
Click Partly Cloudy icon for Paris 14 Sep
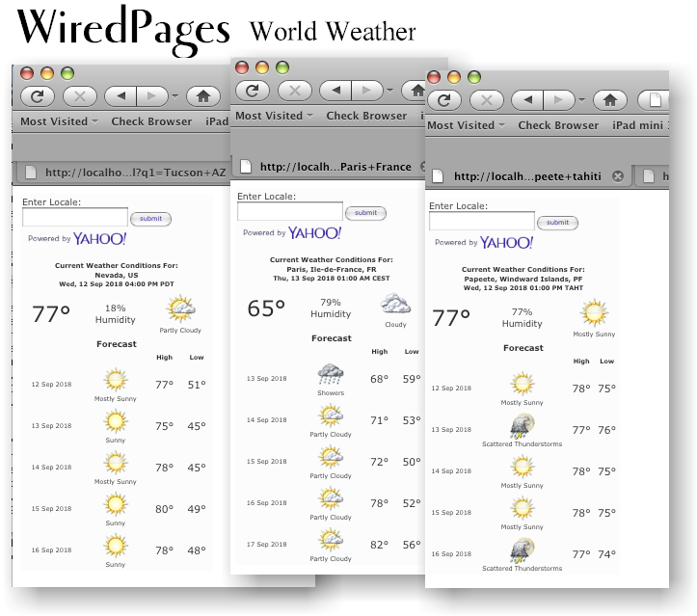tap(331, 416)
